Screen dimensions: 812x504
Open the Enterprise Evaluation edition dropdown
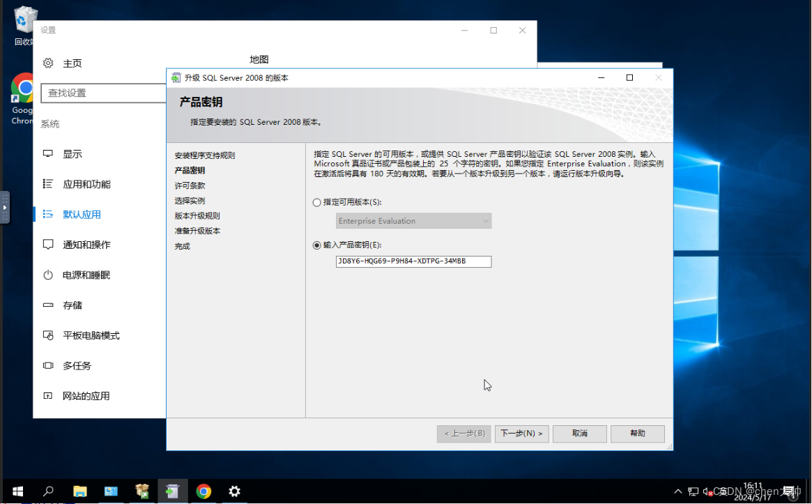point(413,221)
